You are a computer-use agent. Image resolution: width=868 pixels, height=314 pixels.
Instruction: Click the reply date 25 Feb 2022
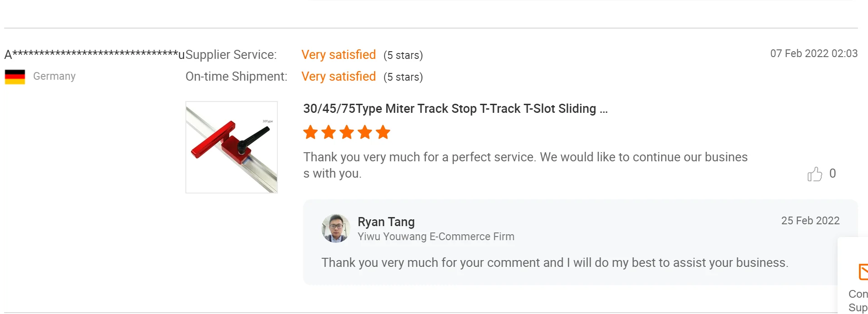[810, 221]
